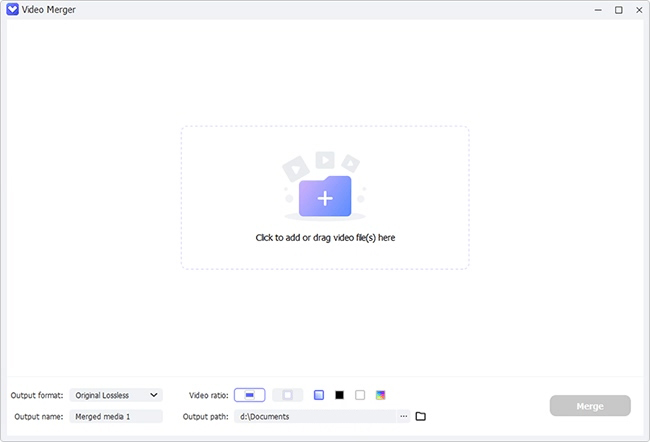Click the d:\Documents output path field
The image size is (650, 442).
click(x=315, y=416)
